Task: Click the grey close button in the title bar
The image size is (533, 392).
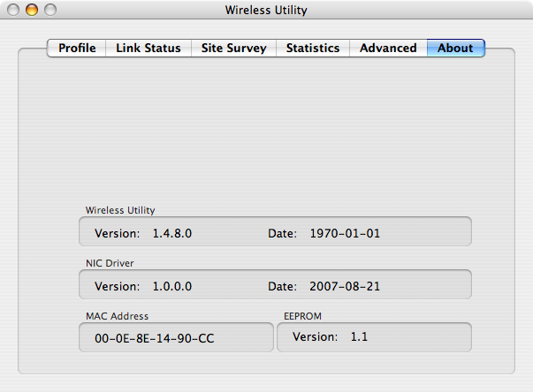Action: 13,10
